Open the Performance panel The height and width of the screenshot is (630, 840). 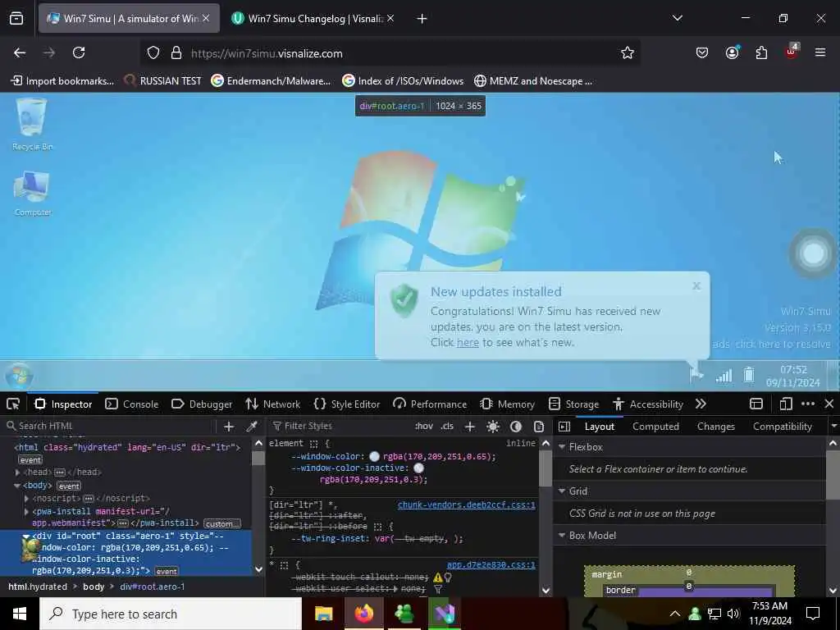[430, 404]
